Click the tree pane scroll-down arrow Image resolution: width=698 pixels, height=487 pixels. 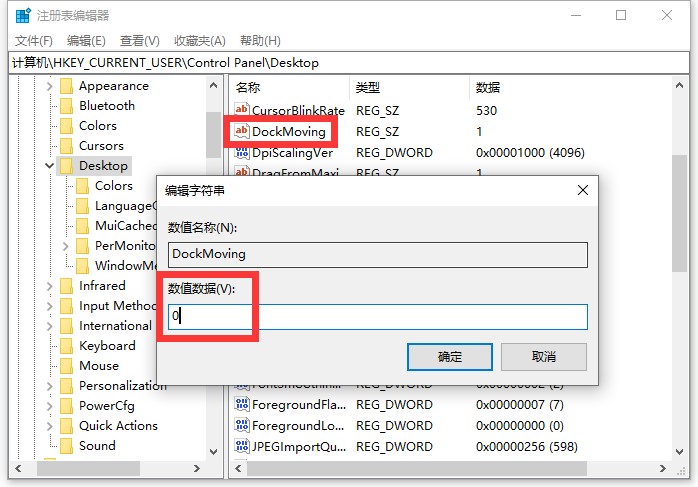pyautogui.click(x=213, y=451)
